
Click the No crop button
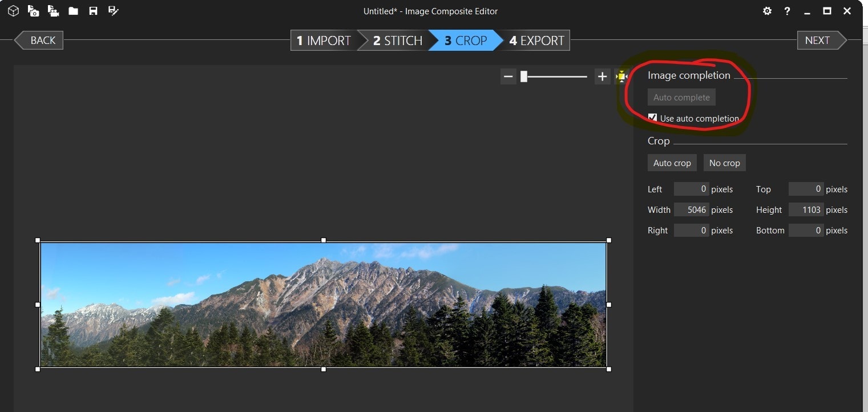point(725,163)
